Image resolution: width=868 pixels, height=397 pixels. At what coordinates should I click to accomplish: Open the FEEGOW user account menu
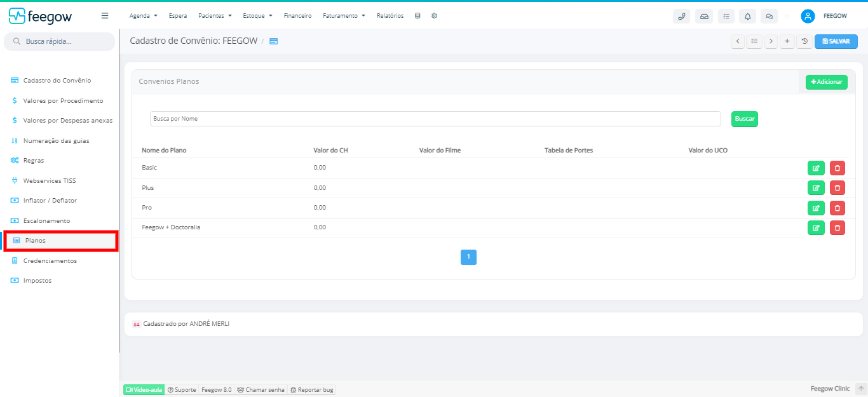click(835, 17)
